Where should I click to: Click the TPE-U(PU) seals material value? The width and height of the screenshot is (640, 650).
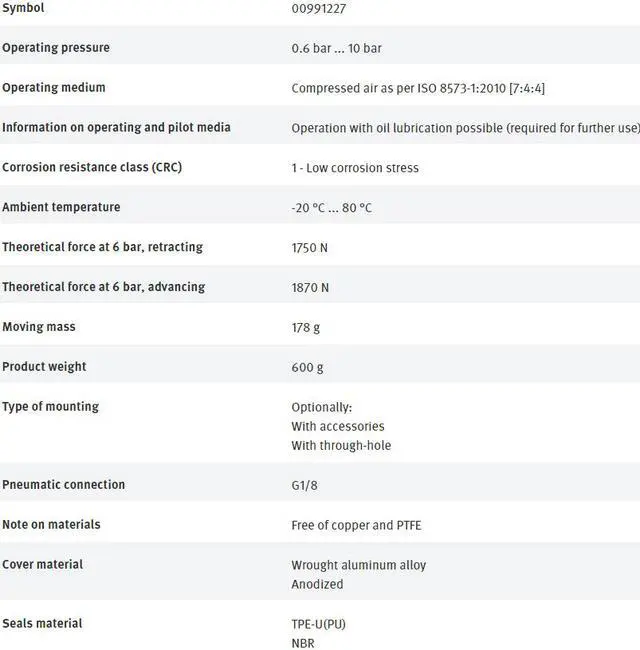point(318,624)
